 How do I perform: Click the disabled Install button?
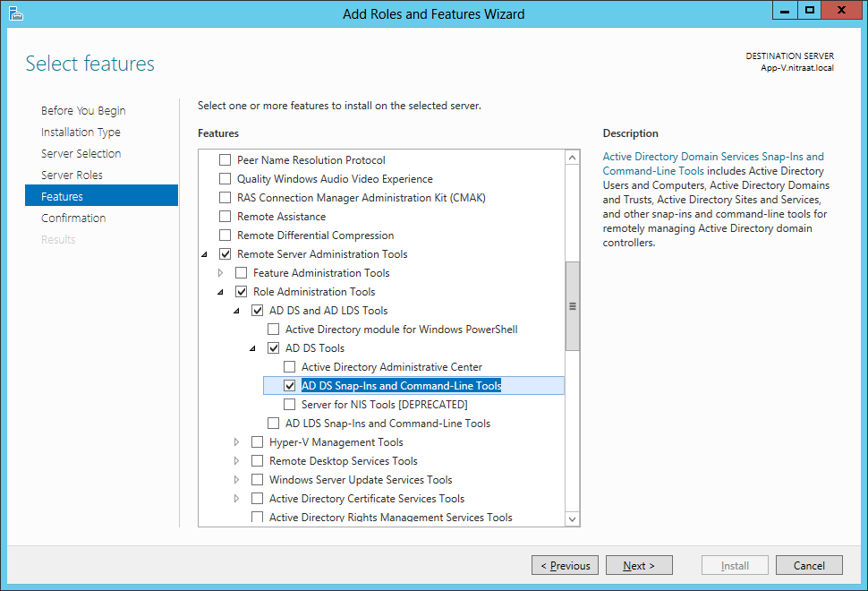click(735, 566)
